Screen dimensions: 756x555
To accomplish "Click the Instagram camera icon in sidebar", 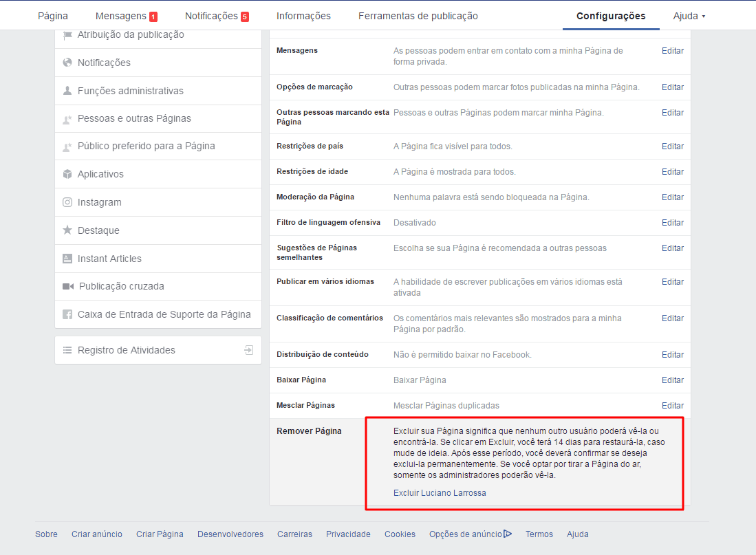I will point(67,202).
